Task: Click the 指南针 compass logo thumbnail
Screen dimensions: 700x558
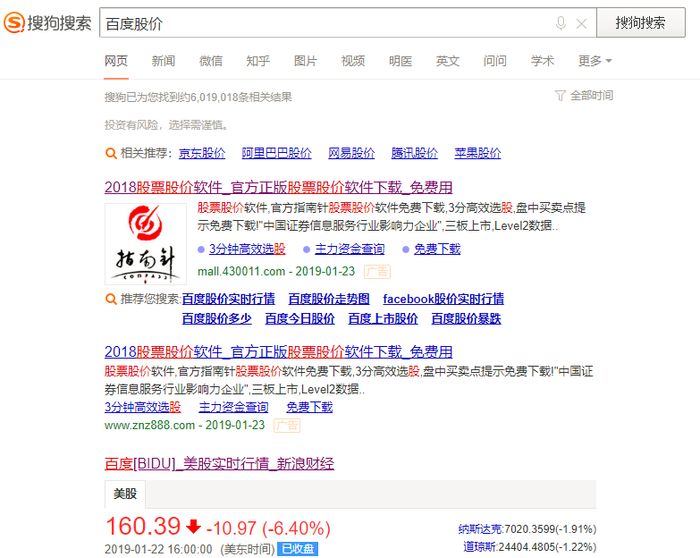Action: [146, 244]
